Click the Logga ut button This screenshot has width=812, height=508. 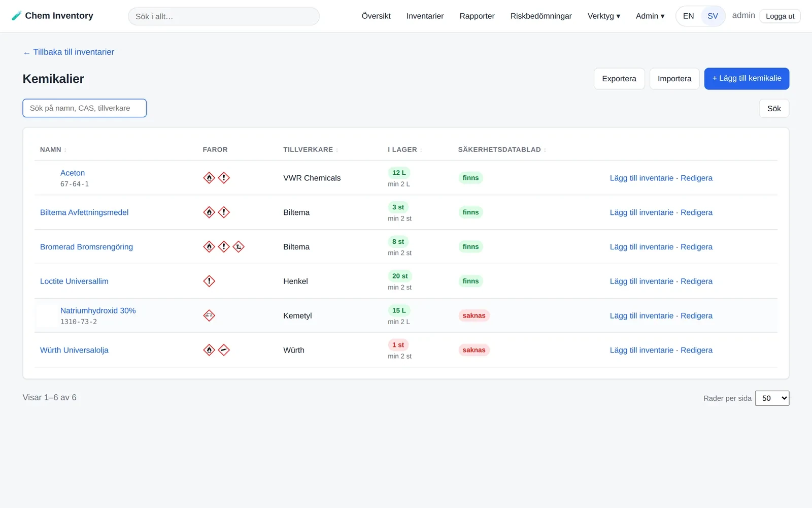[780, 16]
